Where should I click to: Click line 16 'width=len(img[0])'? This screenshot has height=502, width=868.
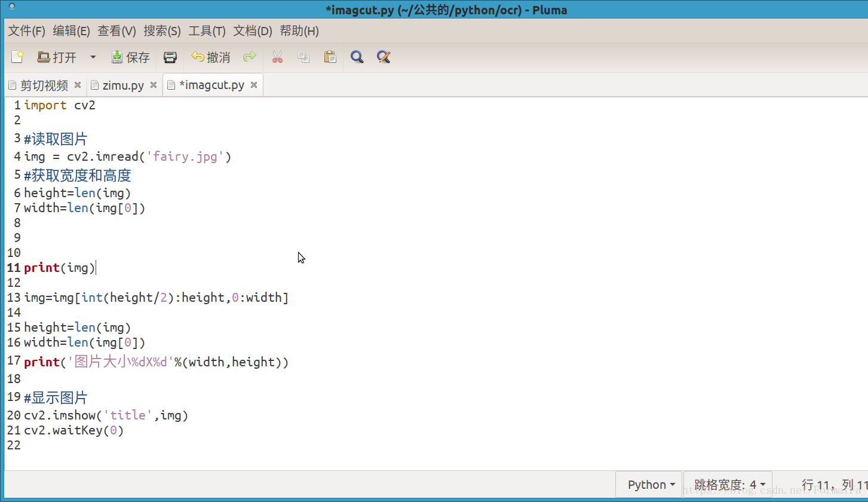point(84,342)
